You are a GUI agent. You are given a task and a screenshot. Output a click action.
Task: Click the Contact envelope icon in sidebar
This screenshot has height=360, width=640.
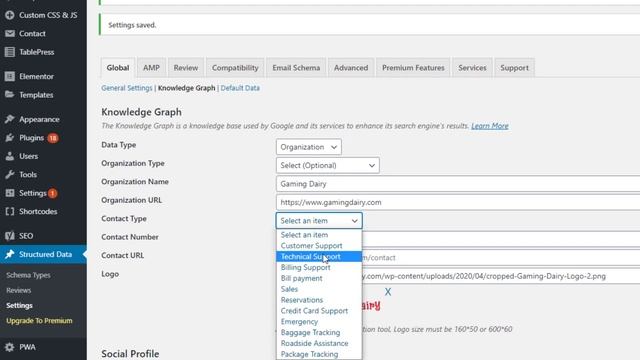click(x=10, y=33)
